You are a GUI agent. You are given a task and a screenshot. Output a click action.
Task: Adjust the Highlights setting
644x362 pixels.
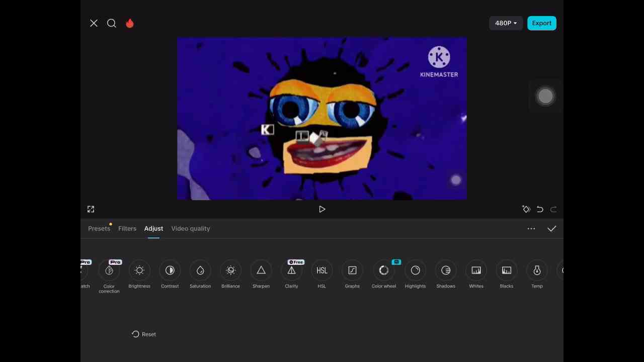pyautogui.click(x=415, y=270)
